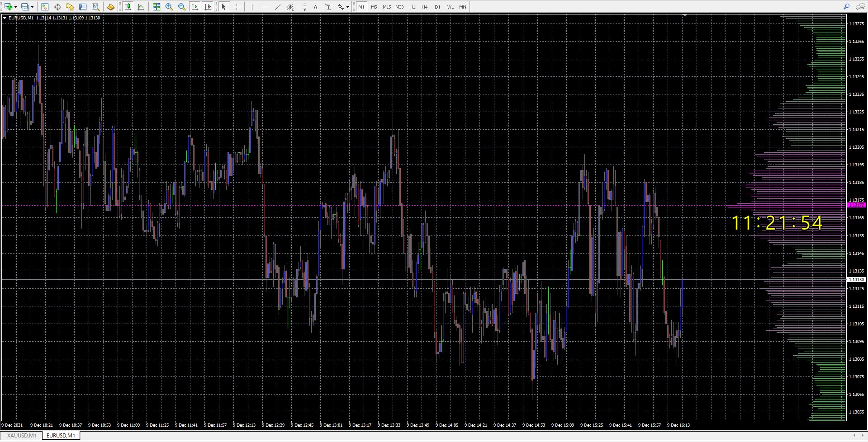The height and width of the screenshot is (442, 868).
Task: Expand the Profiles dropdown arrow
Action: [32, 7]
